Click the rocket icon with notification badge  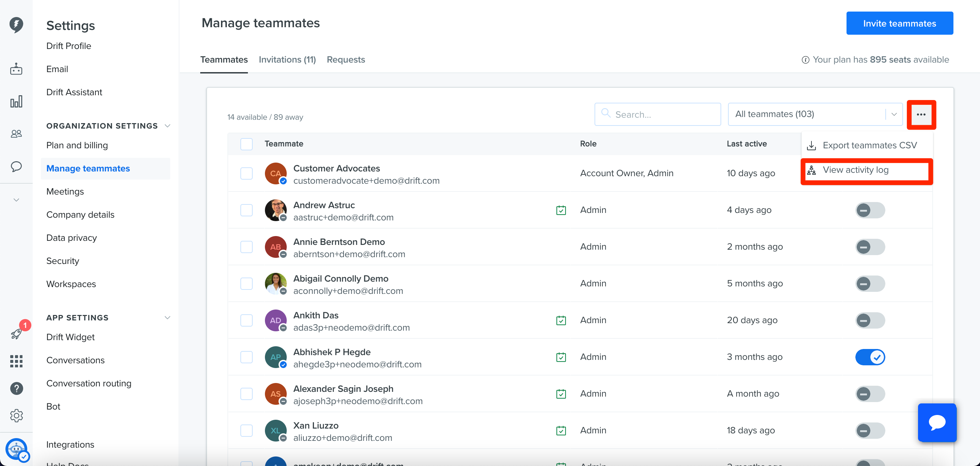click(x=17, y=333)
